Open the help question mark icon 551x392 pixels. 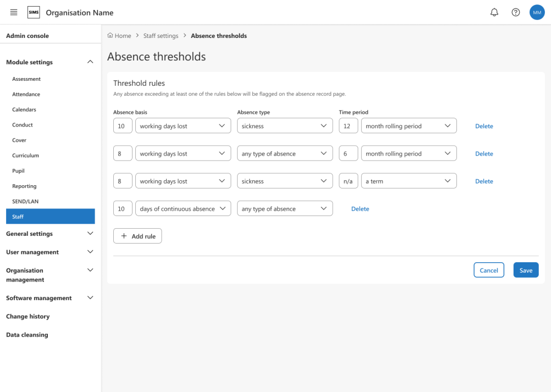(515, 12)
